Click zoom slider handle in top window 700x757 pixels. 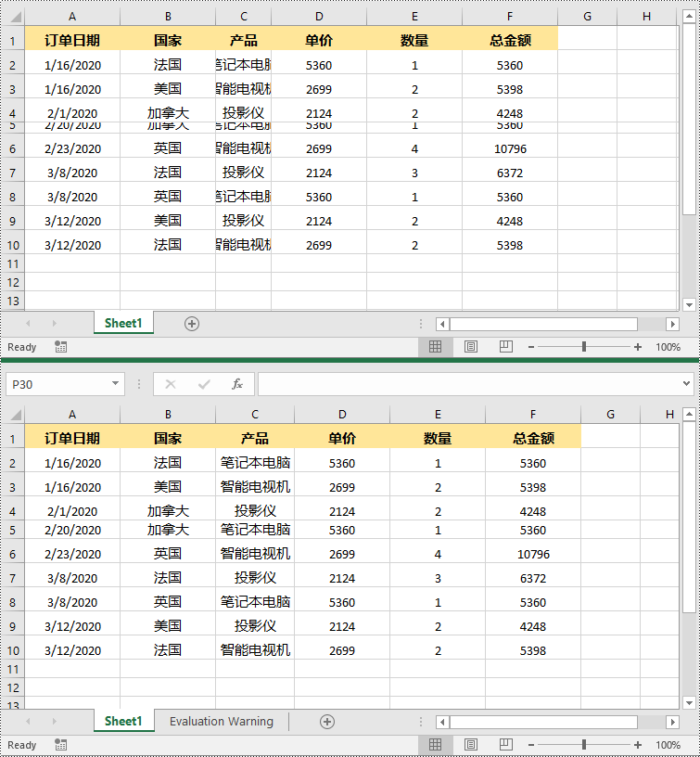pos(584,347)
